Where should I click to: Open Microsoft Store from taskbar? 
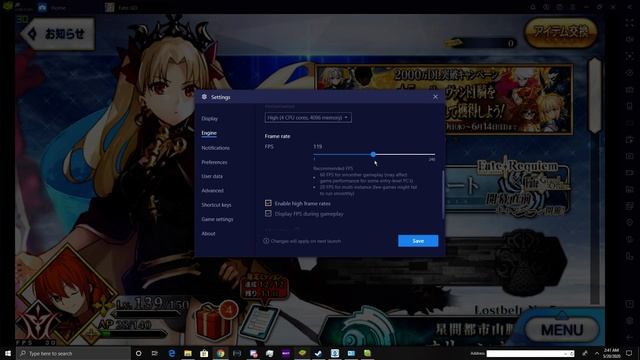pyautogui.click(x=204, y=353)
